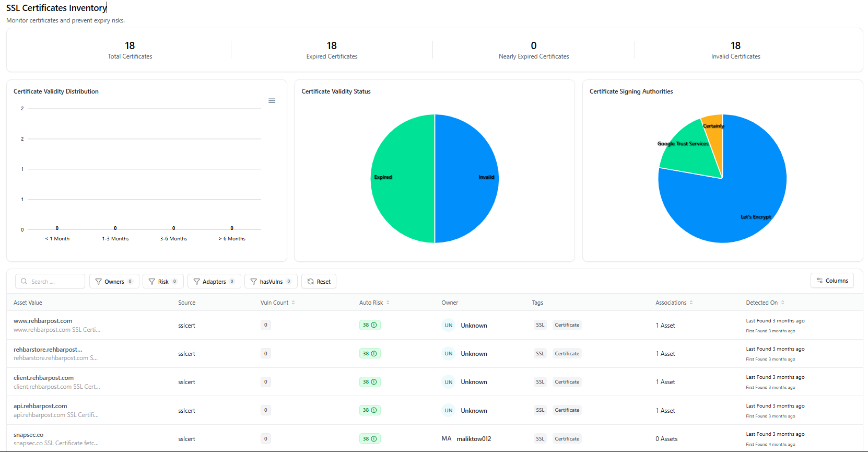Click the info icon on api.rehbarpost.com risk badge

[374, 410]
